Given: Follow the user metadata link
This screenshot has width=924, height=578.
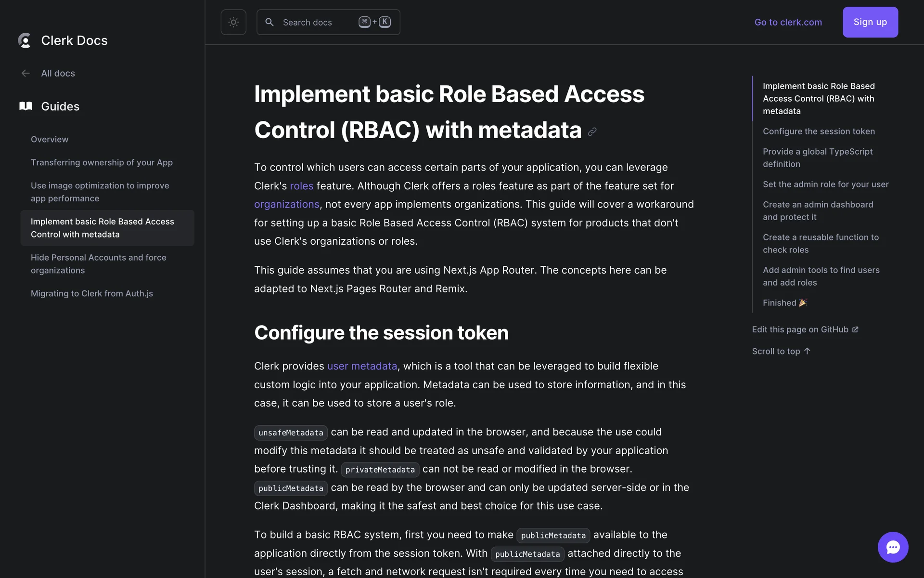Looking at the screenshot, I should pyautogui.click(x=362, y=366).
